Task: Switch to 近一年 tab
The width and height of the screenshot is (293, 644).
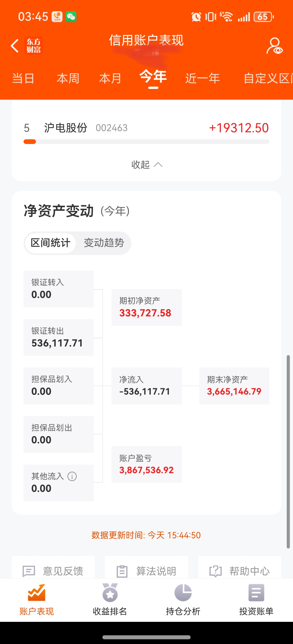Action: 202,78
